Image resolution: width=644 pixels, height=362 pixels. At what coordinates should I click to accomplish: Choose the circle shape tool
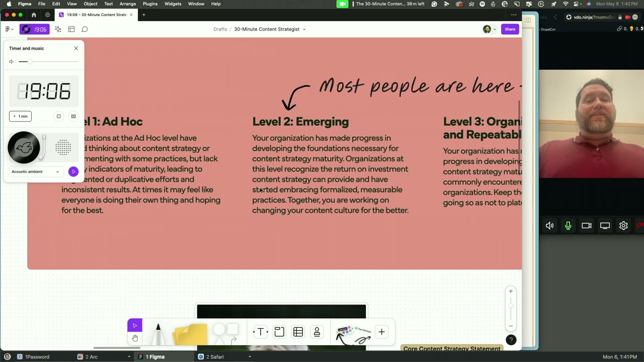pos(219,330)
